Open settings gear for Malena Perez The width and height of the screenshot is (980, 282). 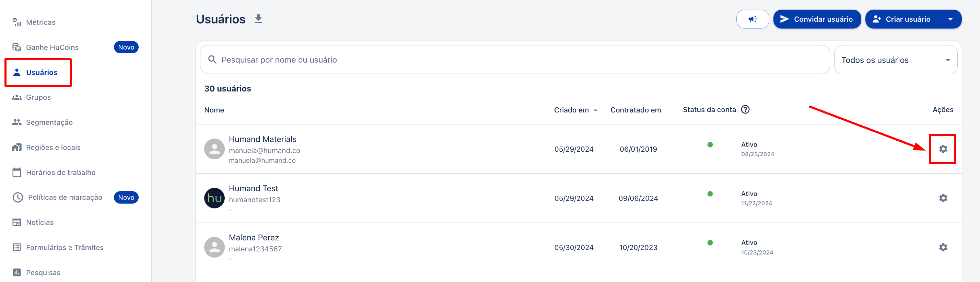pyautogui.click(x=943, y=247)
